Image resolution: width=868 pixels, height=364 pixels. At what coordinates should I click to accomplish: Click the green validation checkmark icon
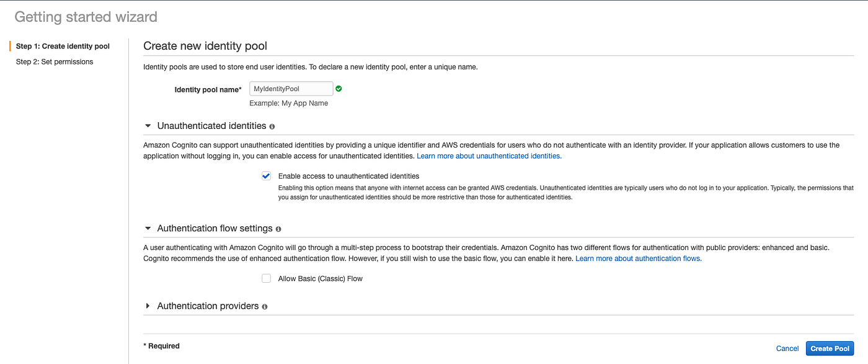point(339,89)
